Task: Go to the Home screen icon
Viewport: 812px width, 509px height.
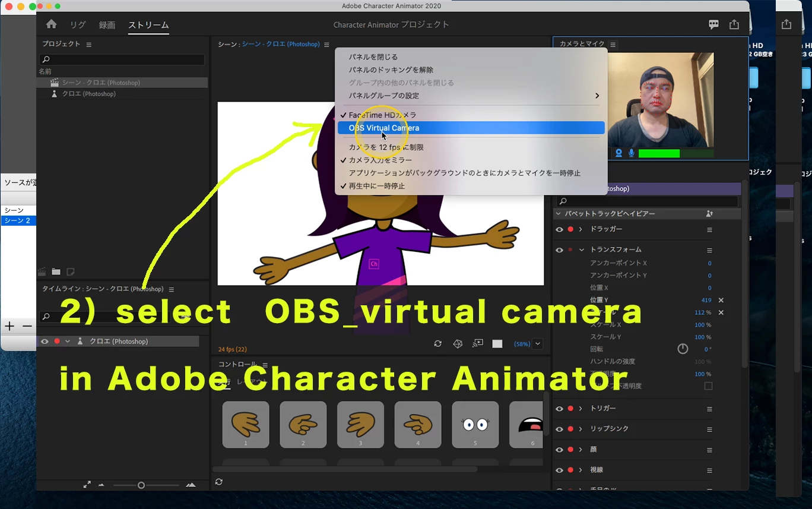Action: (x=52, y=24)
